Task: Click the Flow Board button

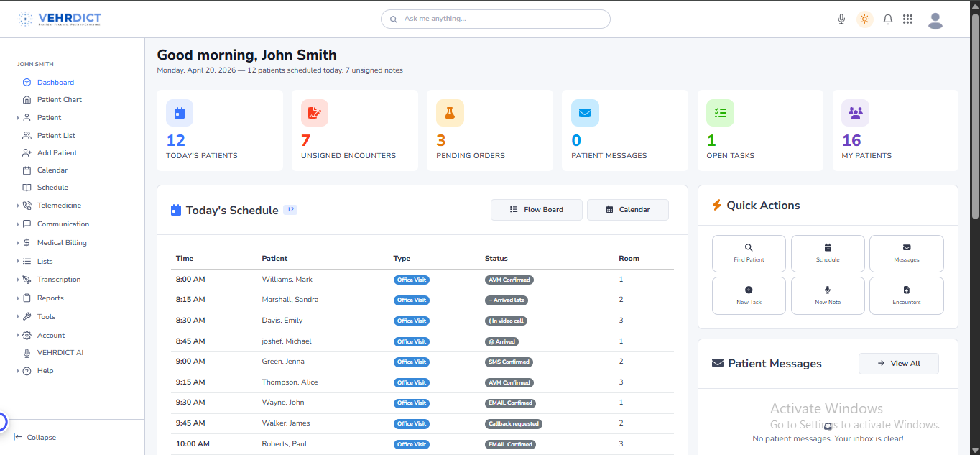Action: (x=536, y=210)
